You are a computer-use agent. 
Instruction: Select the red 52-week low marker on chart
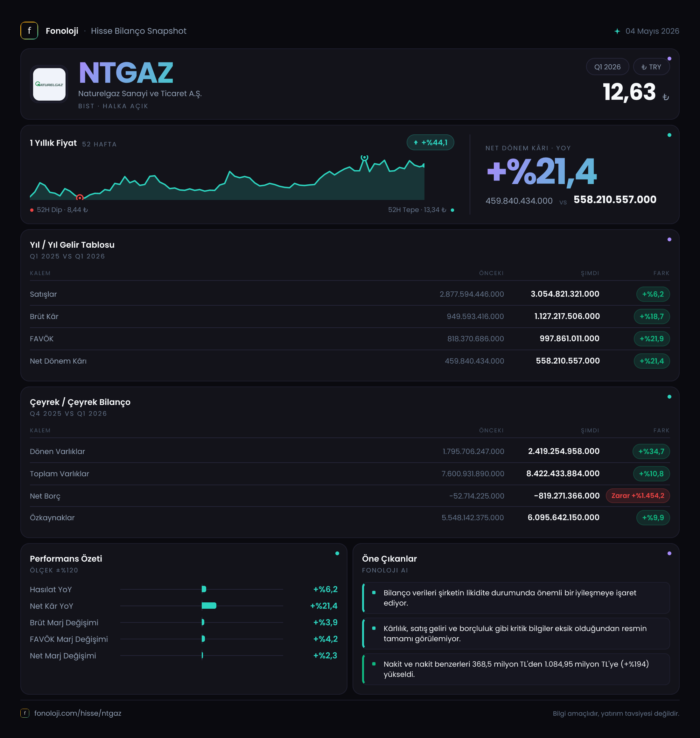pyautogui.click(x=80, y=197)
